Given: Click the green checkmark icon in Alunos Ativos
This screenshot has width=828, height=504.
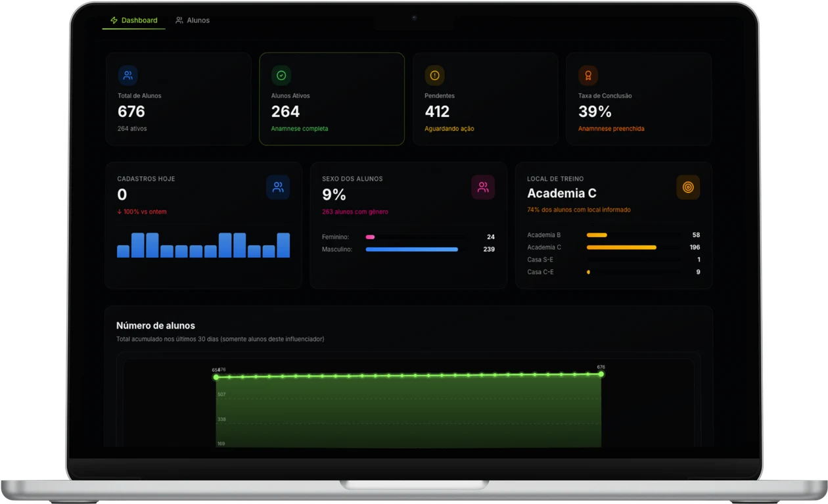Looking at the screenshot, I should [281, 76].
